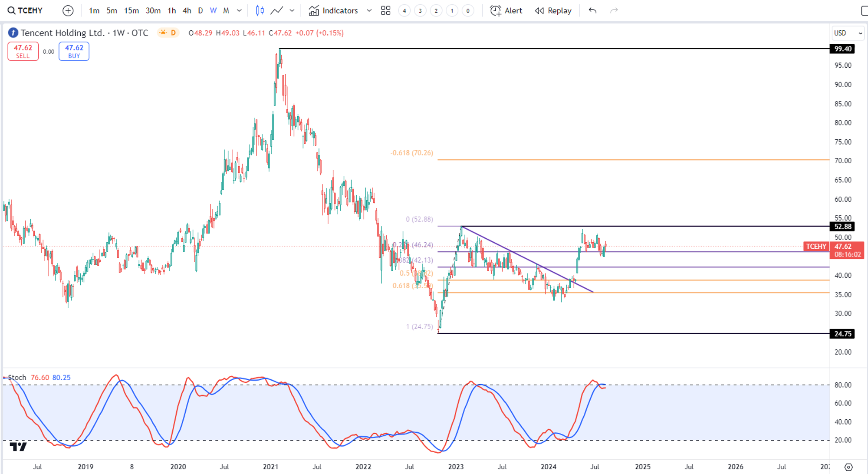Click the redo arrow icon
Viewport: 868px width, 474px height.
point(614,10)
